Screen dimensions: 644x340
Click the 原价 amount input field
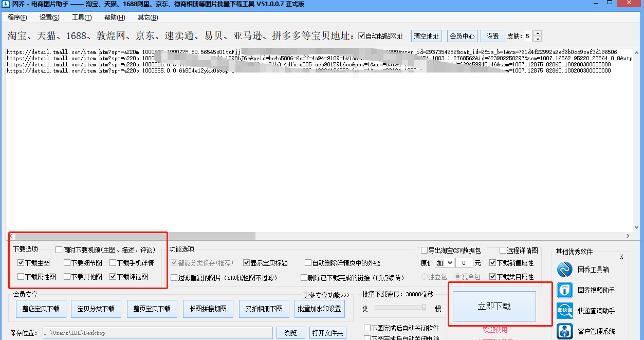(x=464, y=263)
